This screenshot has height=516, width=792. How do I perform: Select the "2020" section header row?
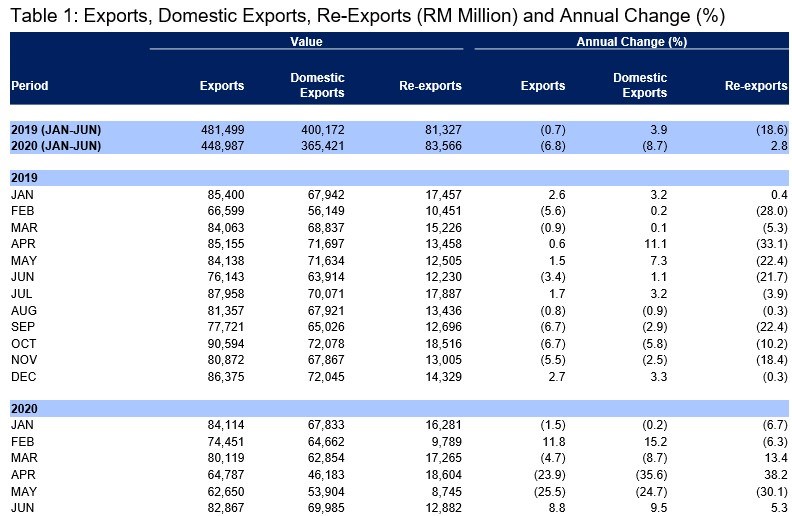pos(25,408)
